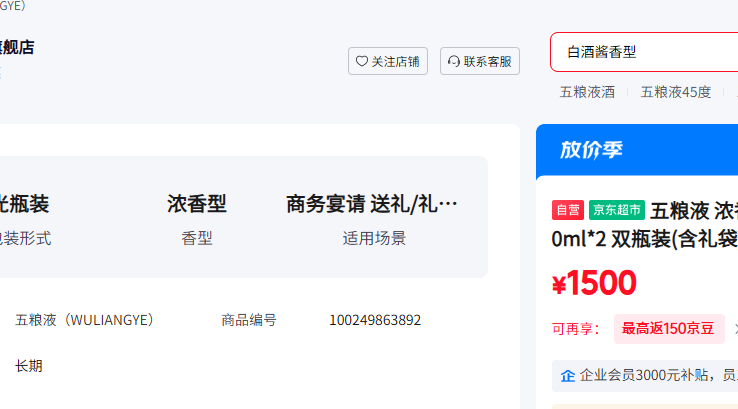This screenshot has width=738, height=409.
Task: Click the green 京东超市 badge
Action: pos(617,210)
